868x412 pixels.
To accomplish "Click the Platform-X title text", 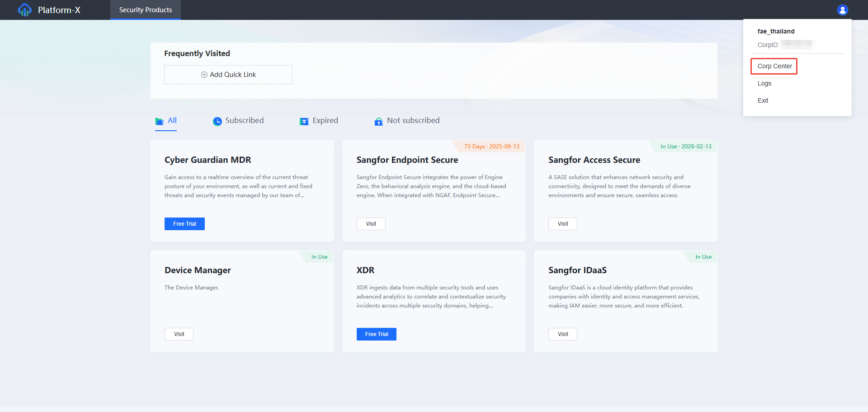I will pyautogui.click(x=59, y=10).
